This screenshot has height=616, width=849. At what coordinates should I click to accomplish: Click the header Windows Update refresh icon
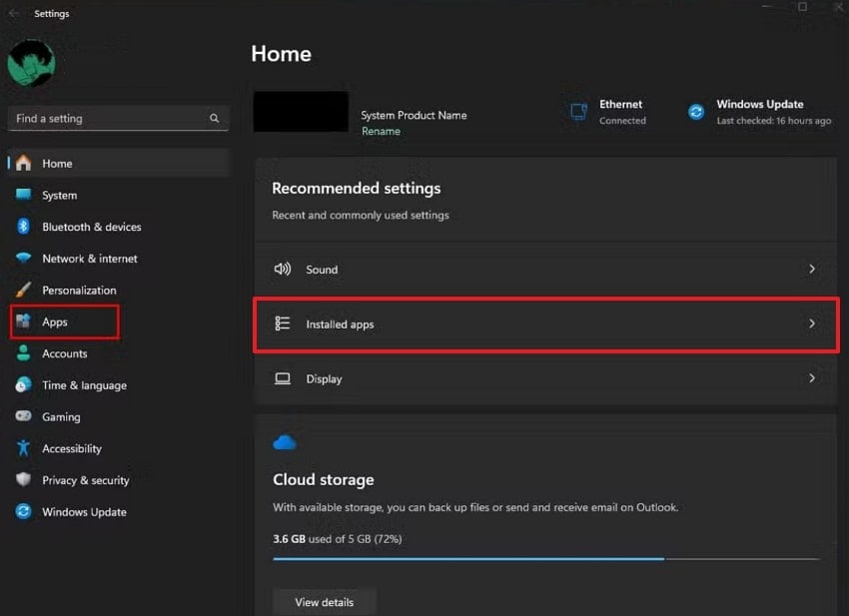696,112
